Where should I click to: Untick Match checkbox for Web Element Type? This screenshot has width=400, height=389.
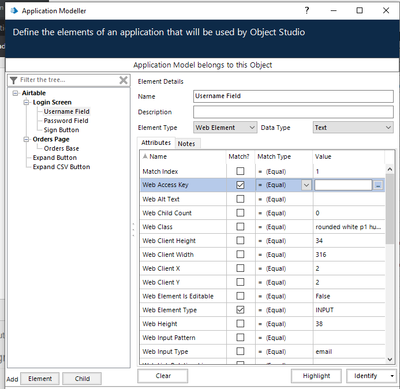pos(240,310)
